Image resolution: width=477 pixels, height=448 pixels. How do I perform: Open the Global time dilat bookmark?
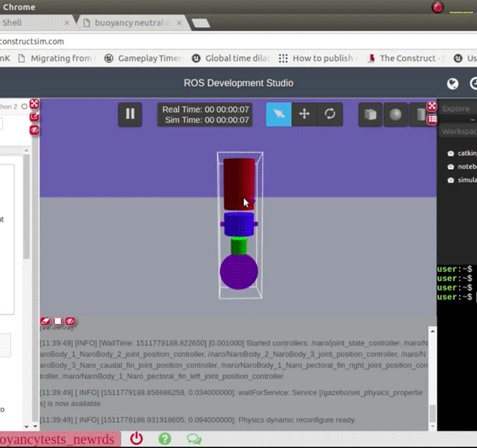(x=231, y=58)
